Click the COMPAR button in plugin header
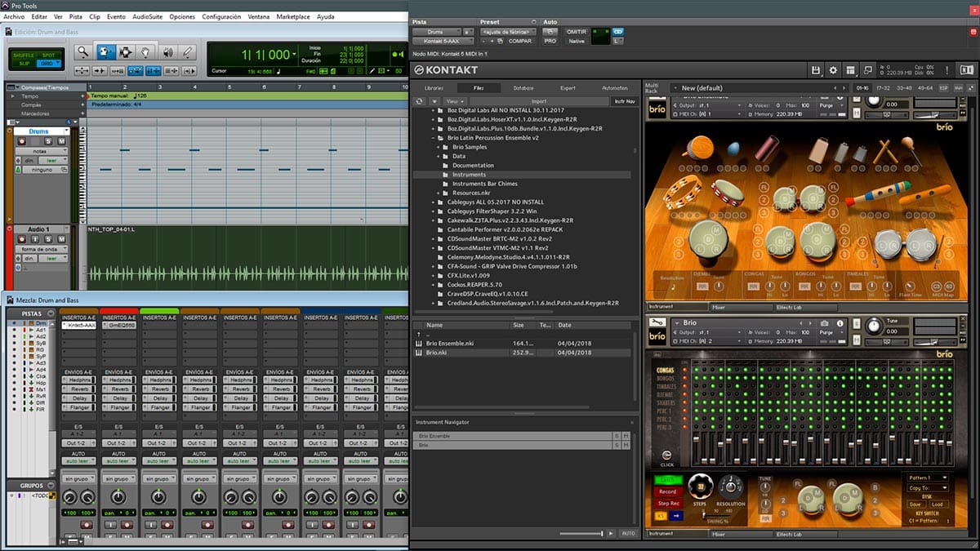Image resolution: width=980 pixels, height=551 pixels. 519,41
